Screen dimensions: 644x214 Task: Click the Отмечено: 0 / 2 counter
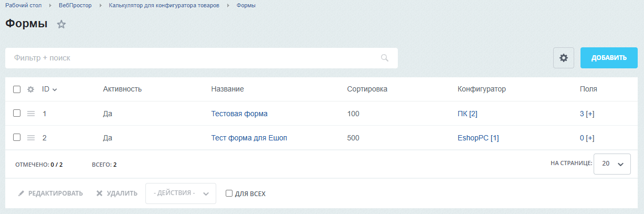[39, 165]
